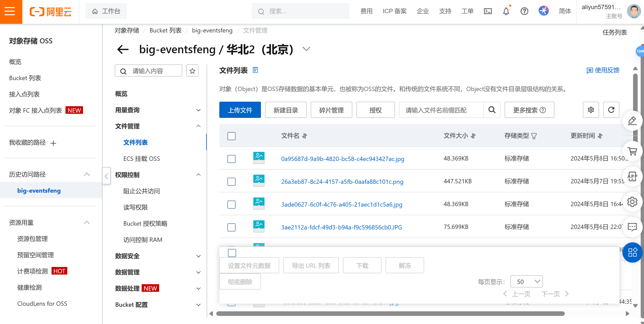
Task: Collapse 资源用量 section
Action: 87,223
